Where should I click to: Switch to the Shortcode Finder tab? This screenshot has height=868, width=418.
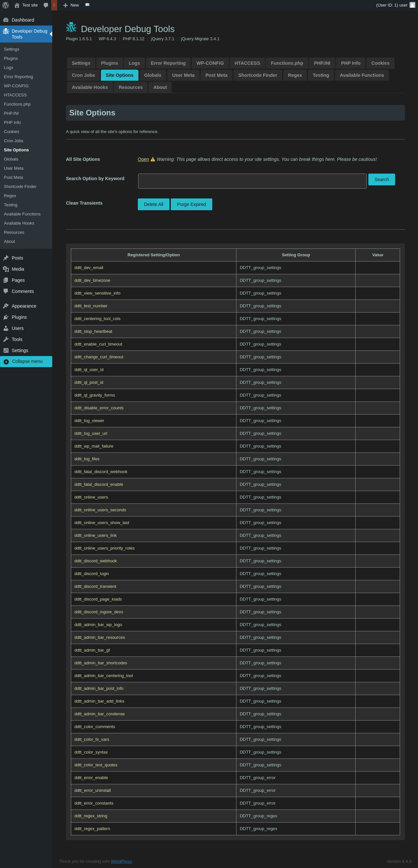tap(257, 75)
